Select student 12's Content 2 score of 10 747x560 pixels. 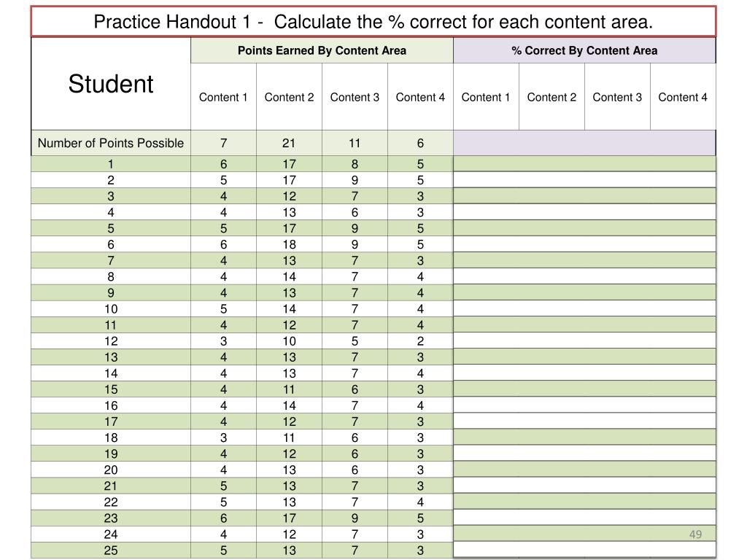[289, 341]
